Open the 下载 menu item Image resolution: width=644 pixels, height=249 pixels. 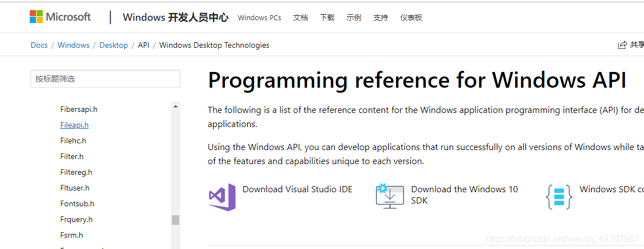pos(328,17)
